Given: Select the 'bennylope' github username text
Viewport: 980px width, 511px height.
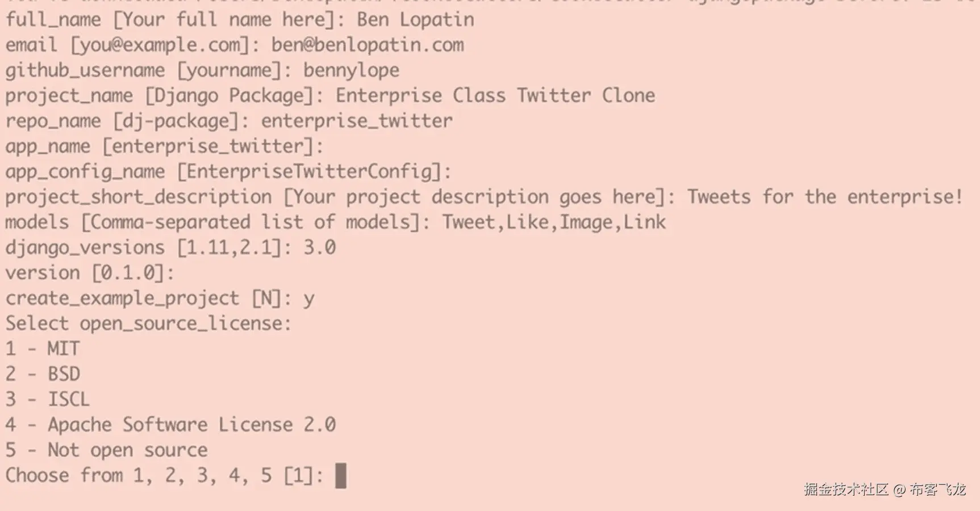Looking at the screenshot, I should pyautogui.click(x=351, y=70).
